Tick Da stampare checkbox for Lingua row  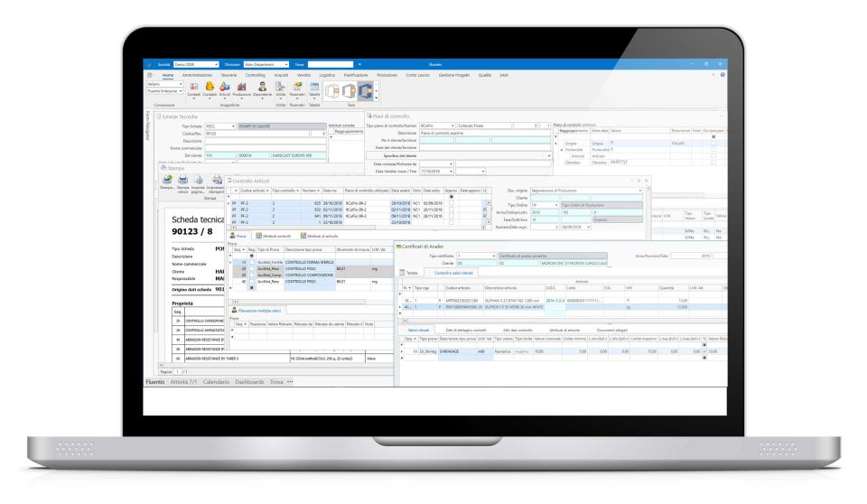[713, 144]
